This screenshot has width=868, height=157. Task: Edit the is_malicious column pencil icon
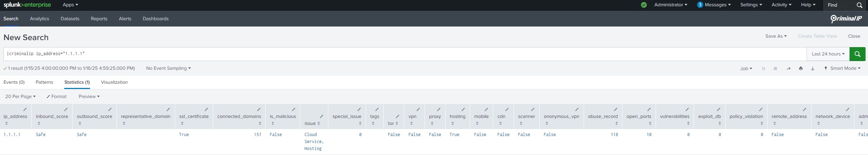(x=294, y=110)
